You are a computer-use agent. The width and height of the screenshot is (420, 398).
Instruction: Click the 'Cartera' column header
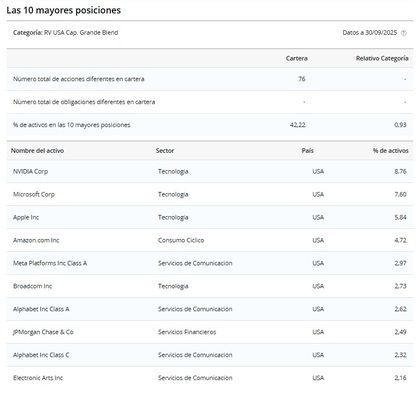[x=297, y=58]
